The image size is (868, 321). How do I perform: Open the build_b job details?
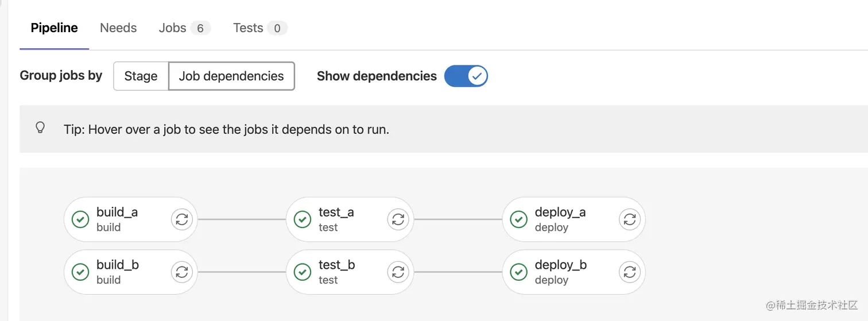pyautogui.click(x=118, y=272)
